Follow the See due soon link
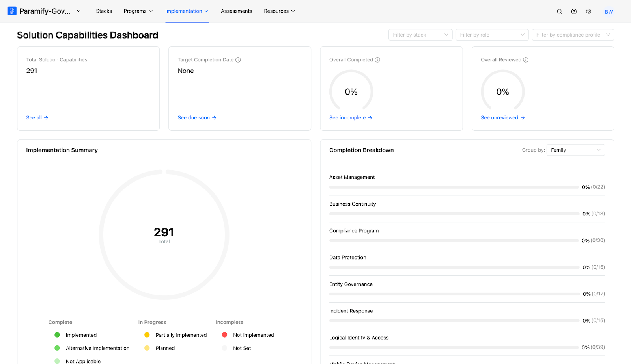This screenshot has width=631, height=364. tap(197, 118)
